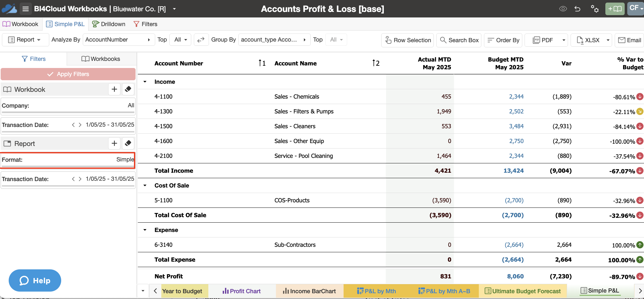
Task: Click the eye preview icon in header
Action: (x=563, y=9)
